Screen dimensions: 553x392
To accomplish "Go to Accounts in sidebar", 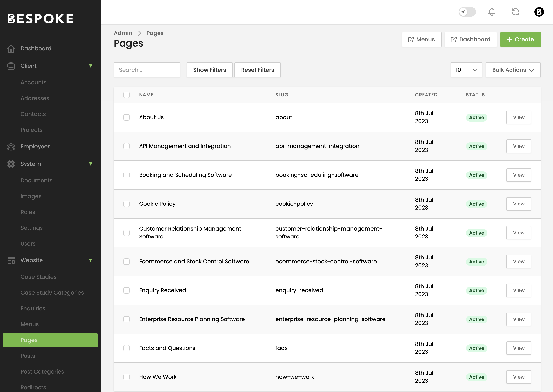I will [x=33, y=83].
